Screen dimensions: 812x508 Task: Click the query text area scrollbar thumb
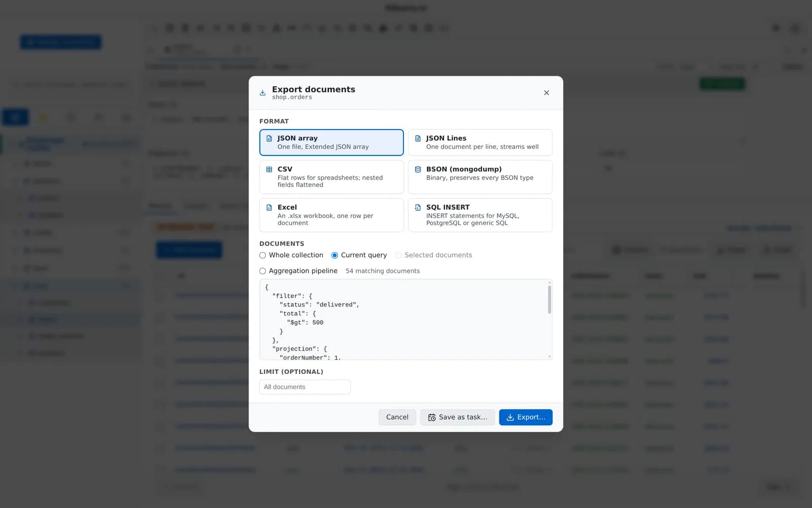point(550,299)
